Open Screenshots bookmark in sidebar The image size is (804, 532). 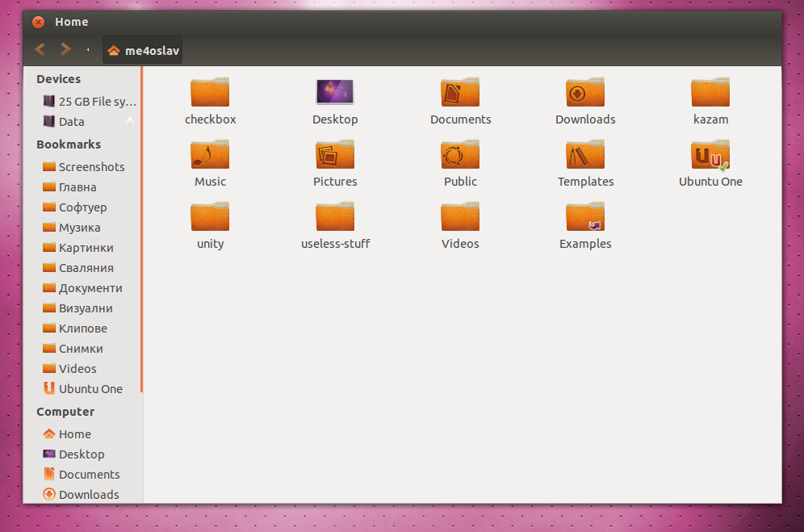click(x=90, y=167)
